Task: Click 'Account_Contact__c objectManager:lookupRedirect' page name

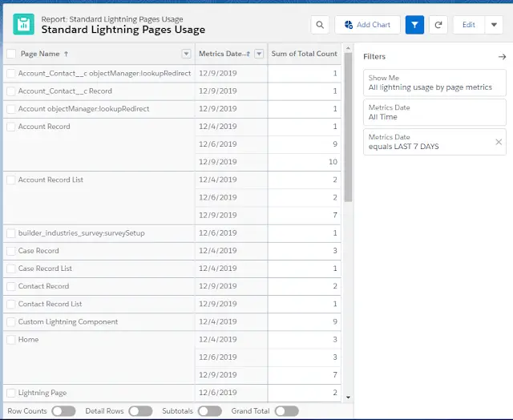Action: [104, 73]
